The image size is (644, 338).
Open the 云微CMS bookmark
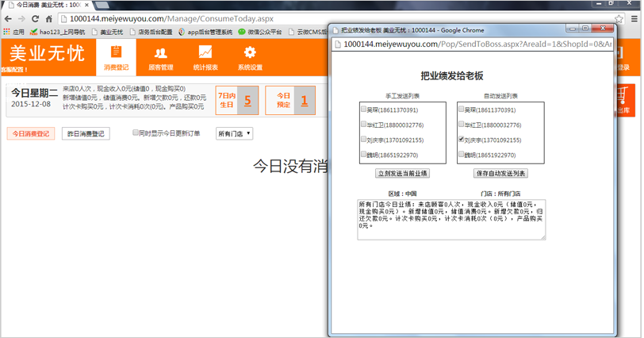pos(308,32)
